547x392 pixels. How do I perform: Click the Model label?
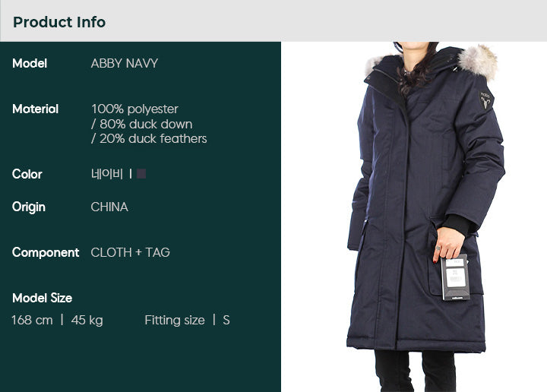(x=30, y=63)
